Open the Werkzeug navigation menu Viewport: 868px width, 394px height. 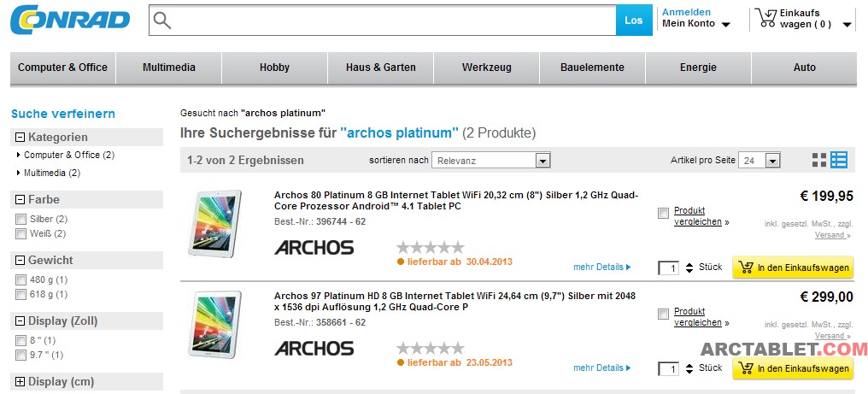(486, 68)
